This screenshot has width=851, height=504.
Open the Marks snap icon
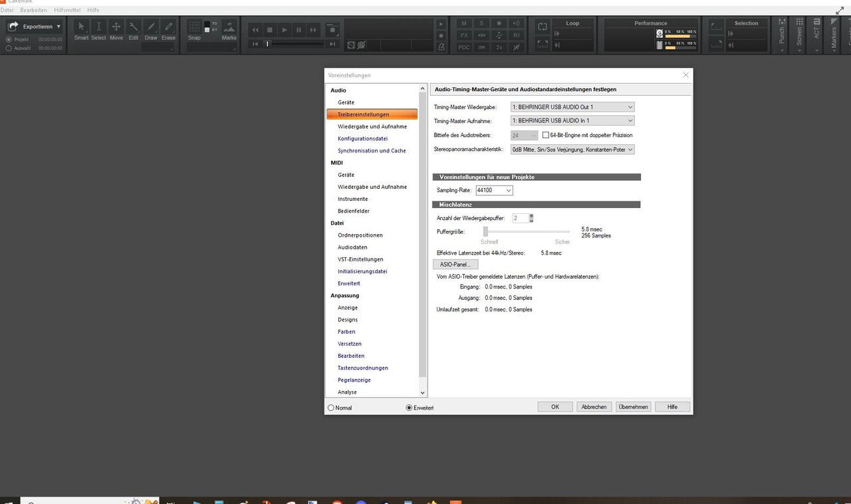click(229, 27)
